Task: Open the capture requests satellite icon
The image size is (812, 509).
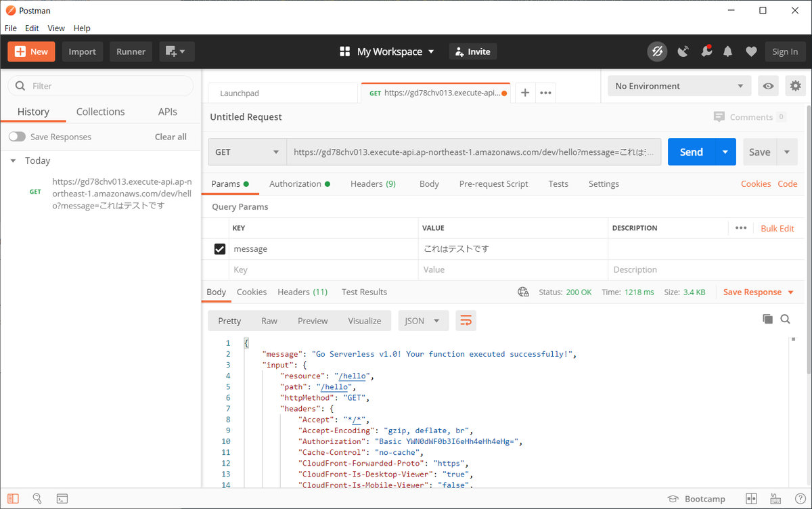Action: pos(683,51)
